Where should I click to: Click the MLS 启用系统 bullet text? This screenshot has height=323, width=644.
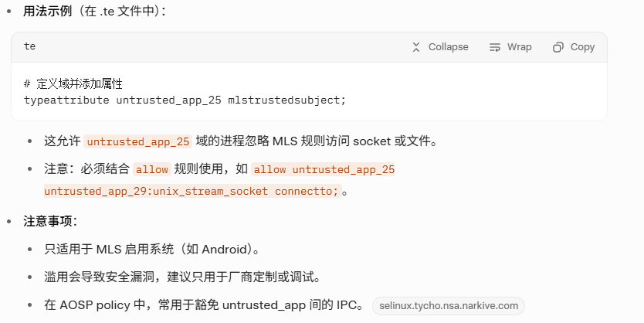(x=151, y=250)
